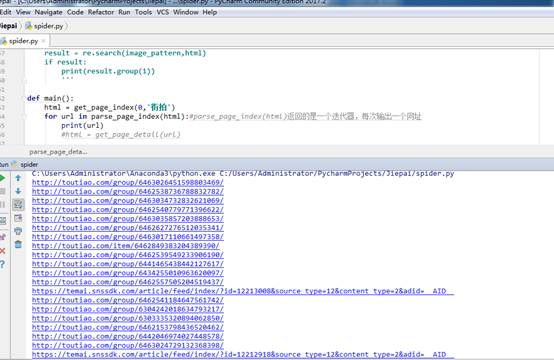Open the VCS menu
The height and width of the screenshot is (360, 554).
point(163,12)
